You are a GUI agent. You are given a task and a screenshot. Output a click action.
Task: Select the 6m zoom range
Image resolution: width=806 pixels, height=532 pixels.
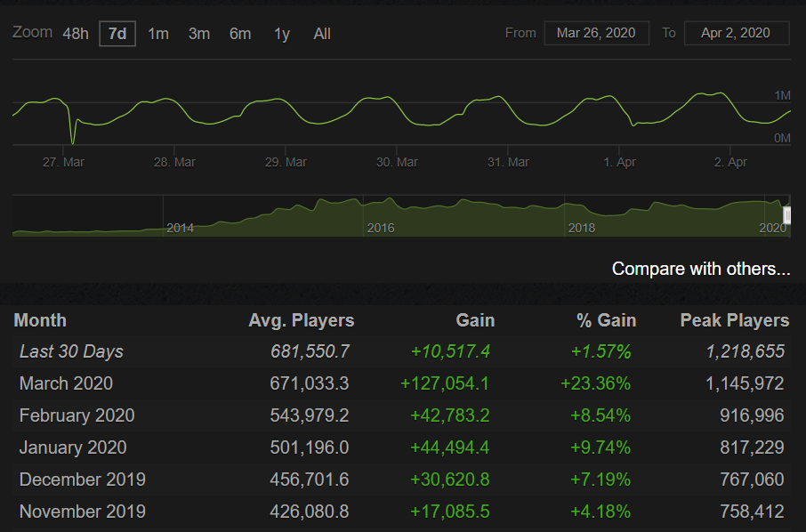[239, 33]
